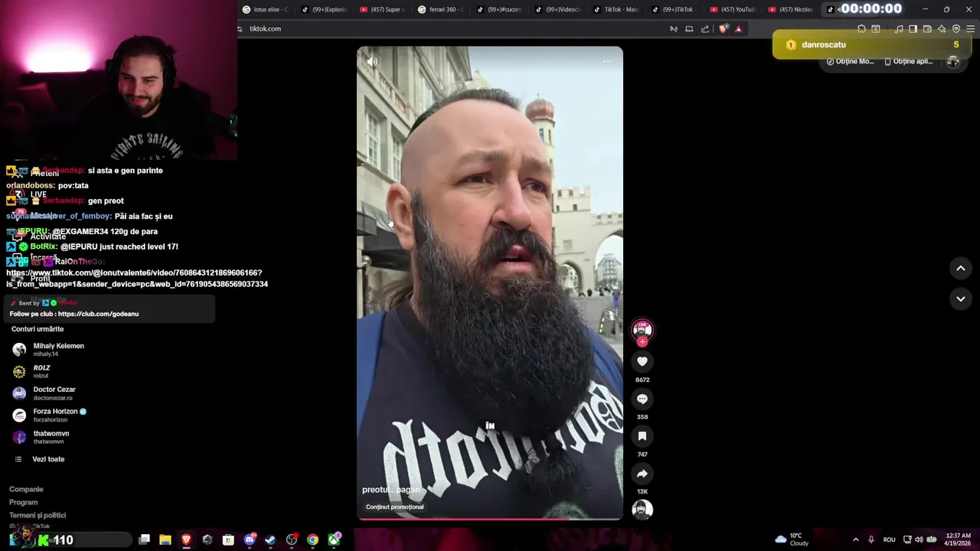
Task: Click Obține apli... button
Action: pyautogui.click(x=909, y=61)
